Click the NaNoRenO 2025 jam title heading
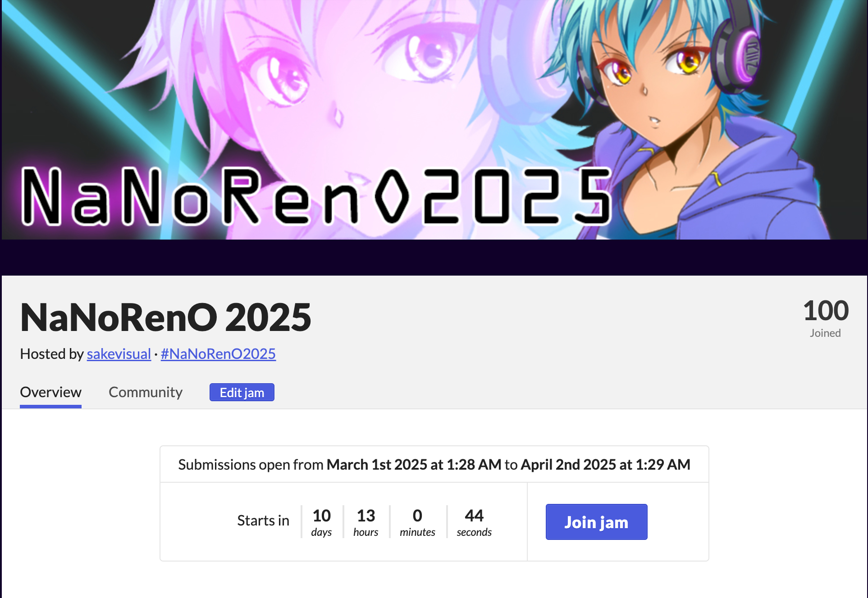 click(x=165, y=317)
